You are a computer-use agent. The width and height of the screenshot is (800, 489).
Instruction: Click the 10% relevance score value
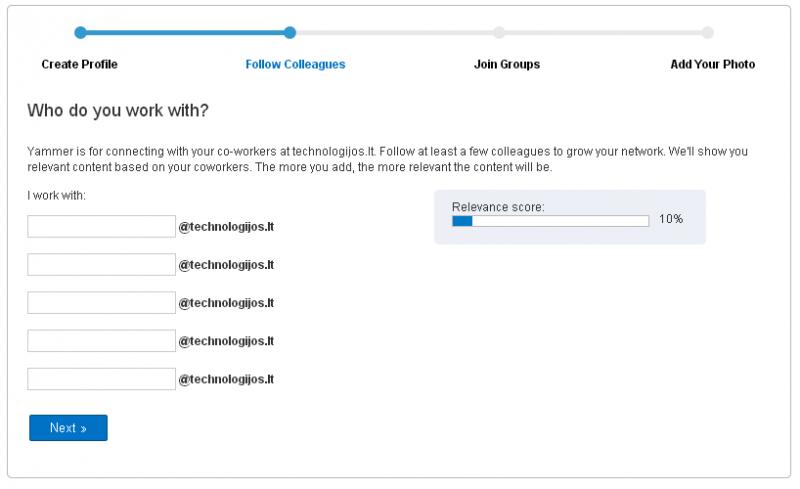click(x=671, y=219)
